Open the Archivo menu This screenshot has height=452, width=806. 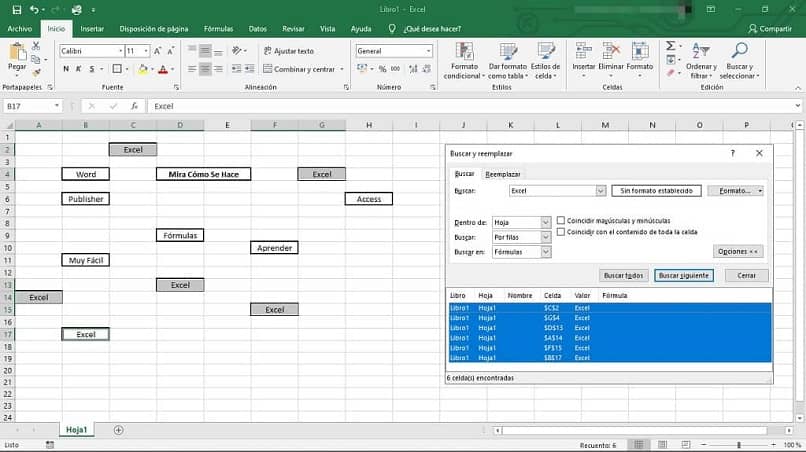click(20, 29)
